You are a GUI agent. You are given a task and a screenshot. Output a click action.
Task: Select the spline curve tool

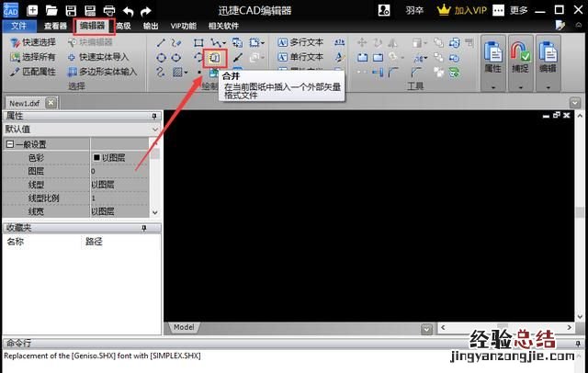161,72
